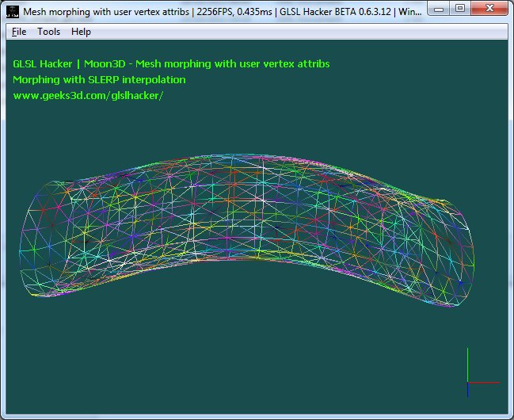This screenshot has width=514, height=420.
Task: Open the File menu
Action: click(x=19, y=32)
